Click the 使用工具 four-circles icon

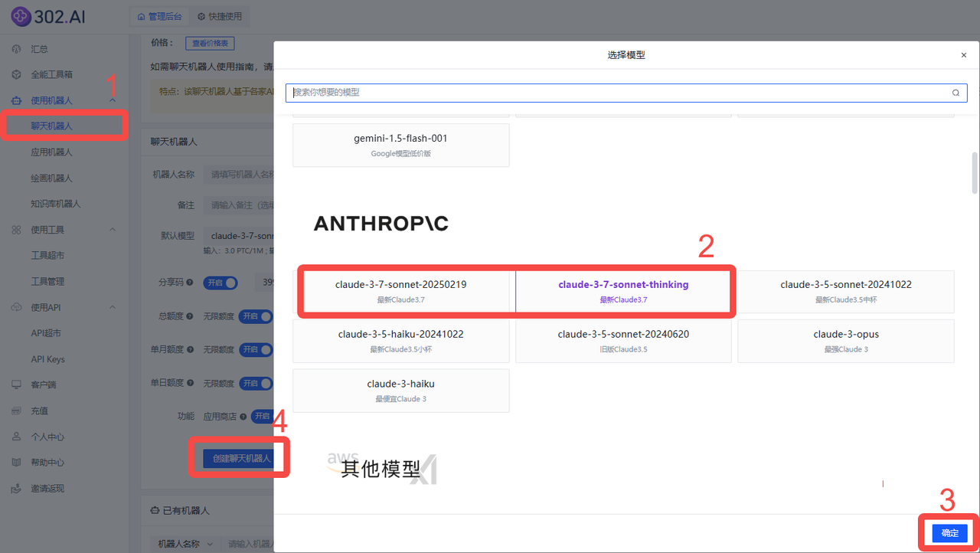pos(16,230)
